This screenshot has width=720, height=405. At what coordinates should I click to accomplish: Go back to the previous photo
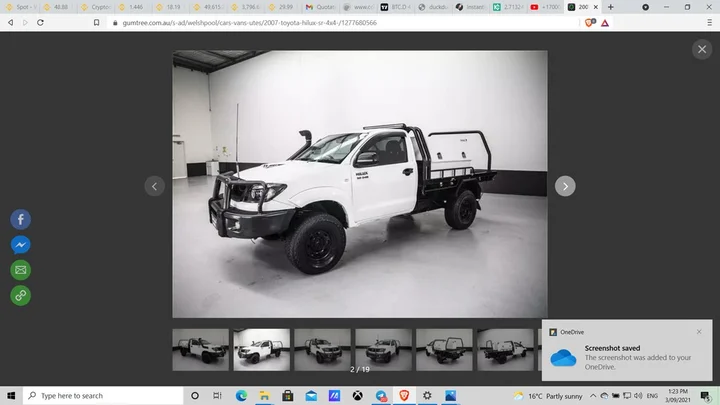tap(155, 186)
